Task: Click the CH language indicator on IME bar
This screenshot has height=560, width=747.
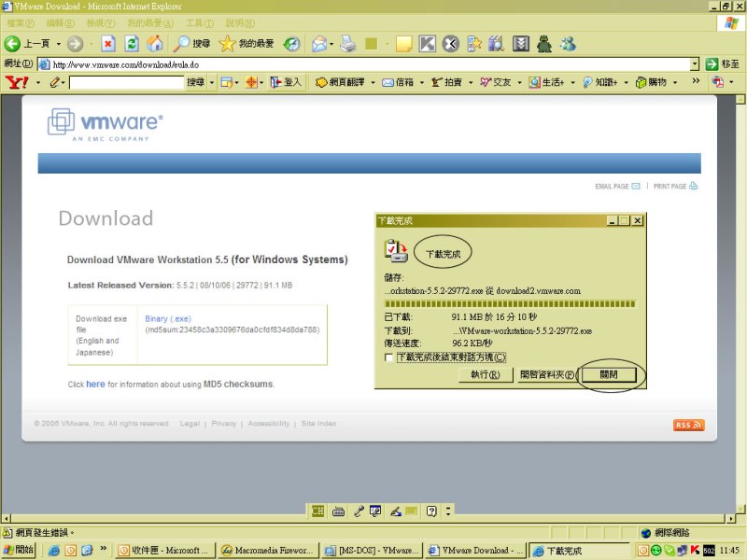Action: 317,511
